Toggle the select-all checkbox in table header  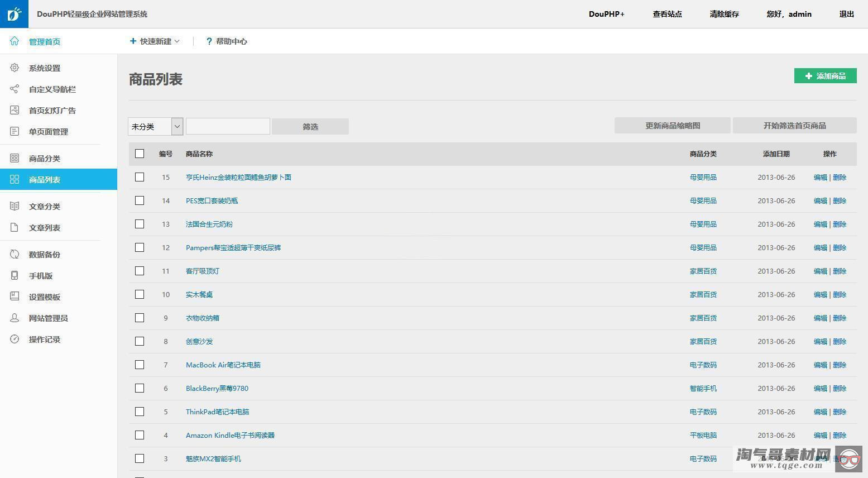click(x=140, y=154)
